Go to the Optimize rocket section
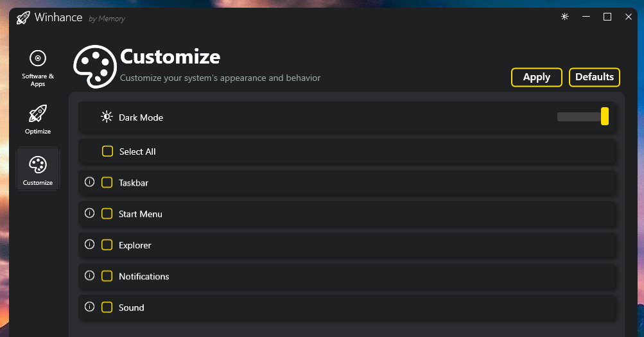 point(38,119)
